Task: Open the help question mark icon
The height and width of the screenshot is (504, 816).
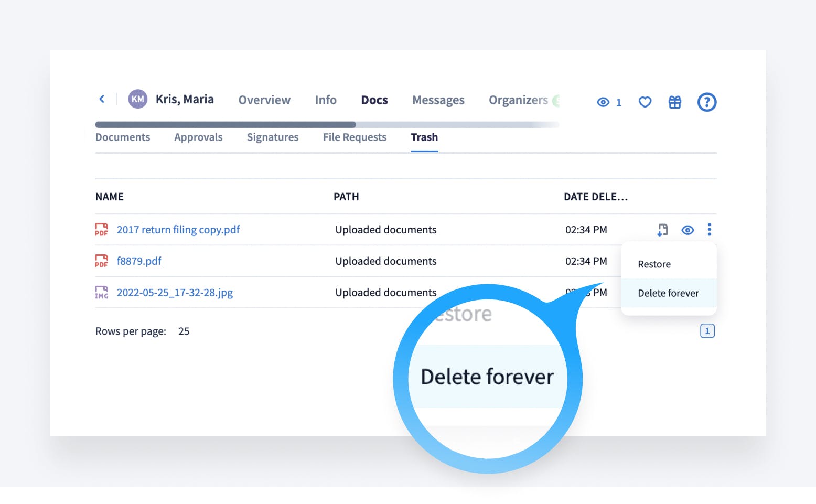Action: coord(706,102)
